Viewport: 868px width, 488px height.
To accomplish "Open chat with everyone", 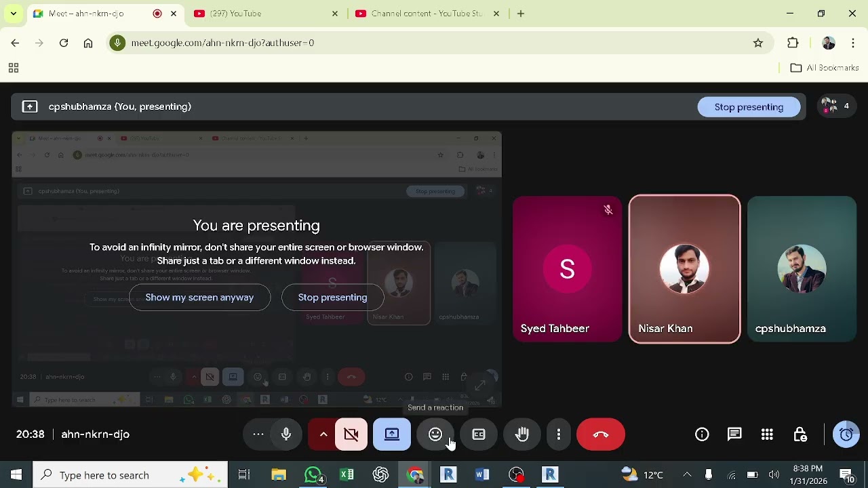I will click(734, 434).
